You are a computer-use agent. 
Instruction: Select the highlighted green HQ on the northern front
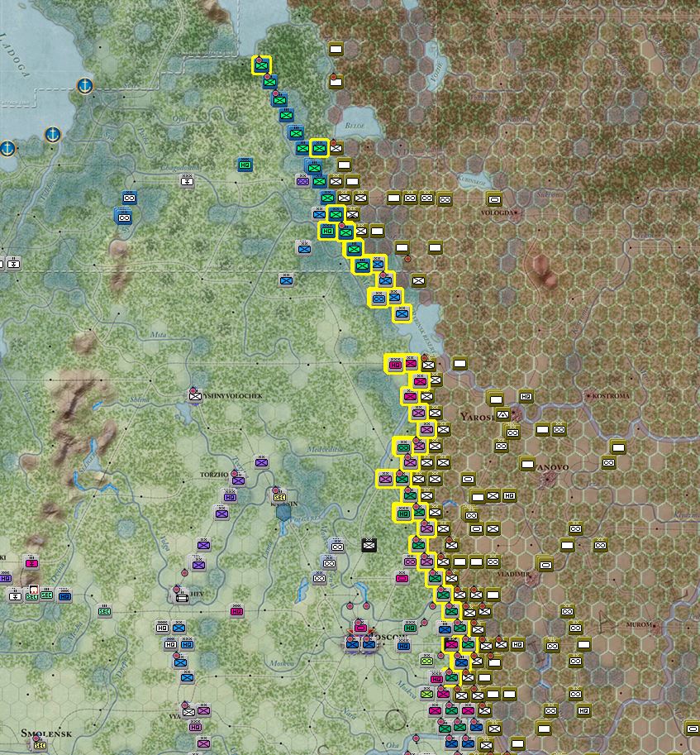(327, 231)
